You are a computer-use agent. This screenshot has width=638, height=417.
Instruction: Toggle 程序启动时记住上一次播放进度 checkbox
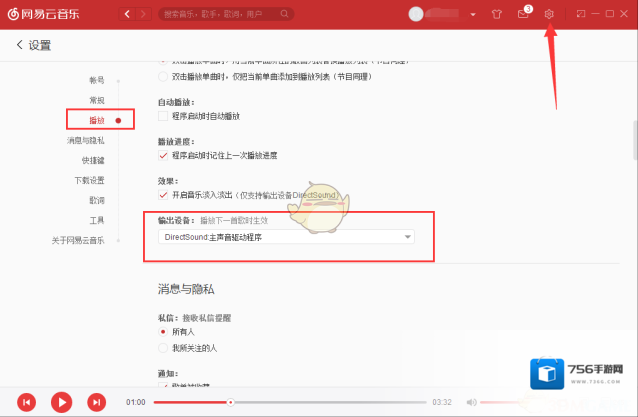pyautogui.click(x=164, y=155)
